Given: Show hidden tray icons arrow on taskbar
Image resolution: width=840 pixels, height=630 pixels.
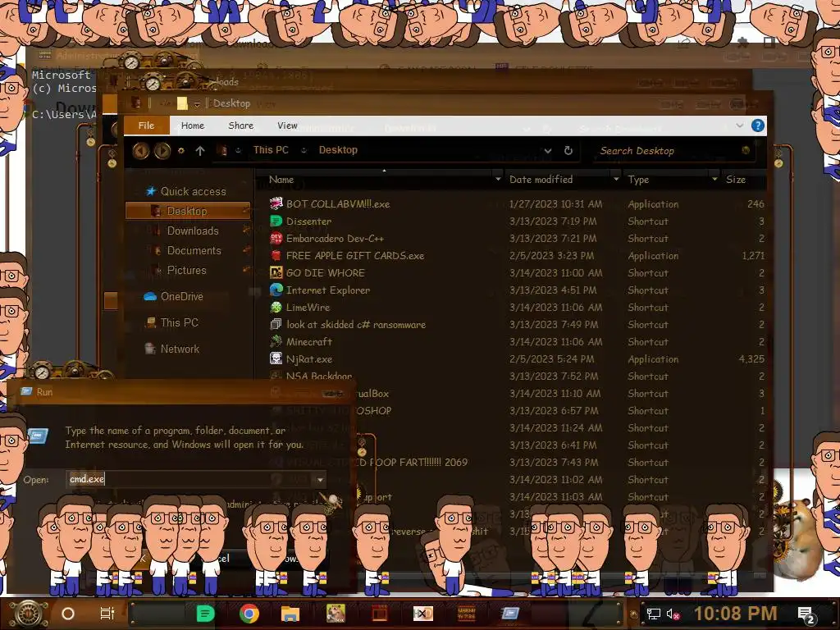Looking at the screenshot, I should tap(634, 614).
